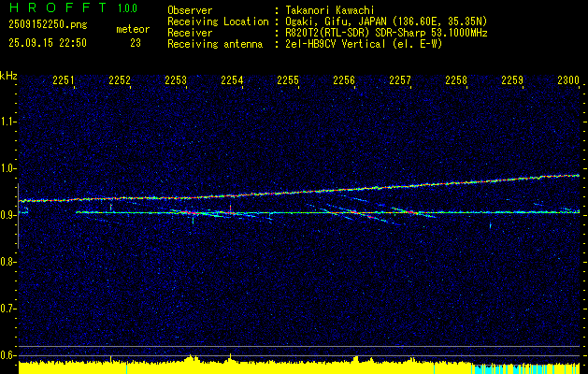The image size is (588, 374).
Task: Click the Observer label
Action: 190,10
